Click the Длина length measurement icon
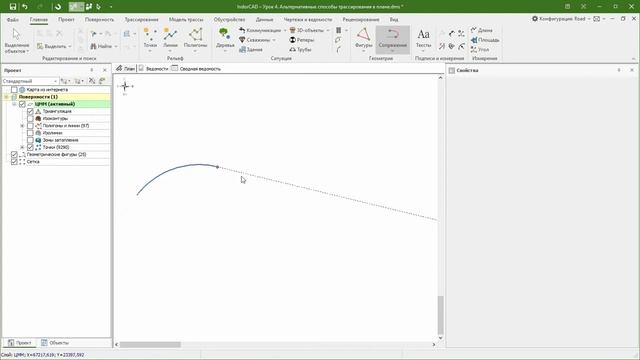 click(x=473, y=30)
